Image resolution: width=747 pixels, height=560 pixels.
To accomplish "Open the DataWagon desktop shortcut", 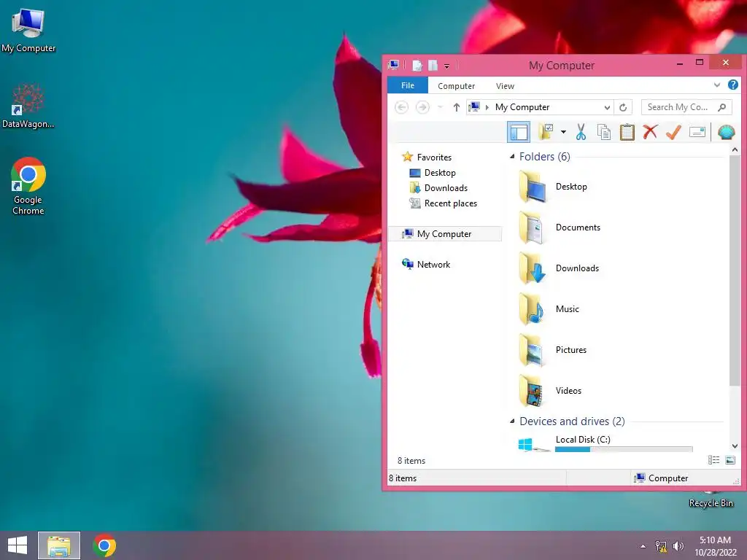I will (28, 106).
